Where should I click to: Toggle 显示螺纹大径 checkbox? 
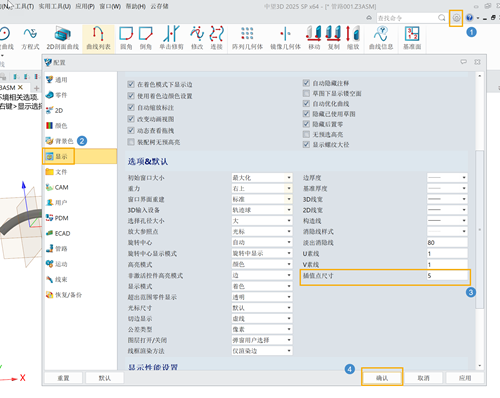[x=306, y=145]
